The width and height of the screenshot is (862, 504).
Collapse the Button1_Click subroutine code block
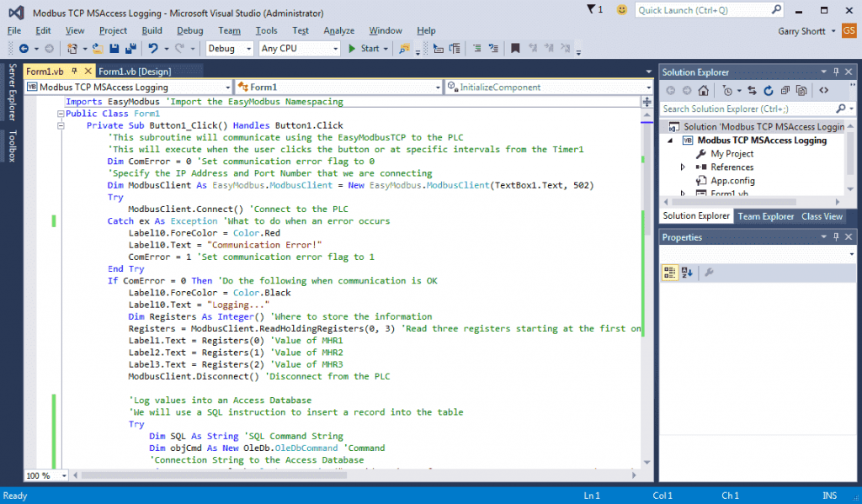(60, 125)
